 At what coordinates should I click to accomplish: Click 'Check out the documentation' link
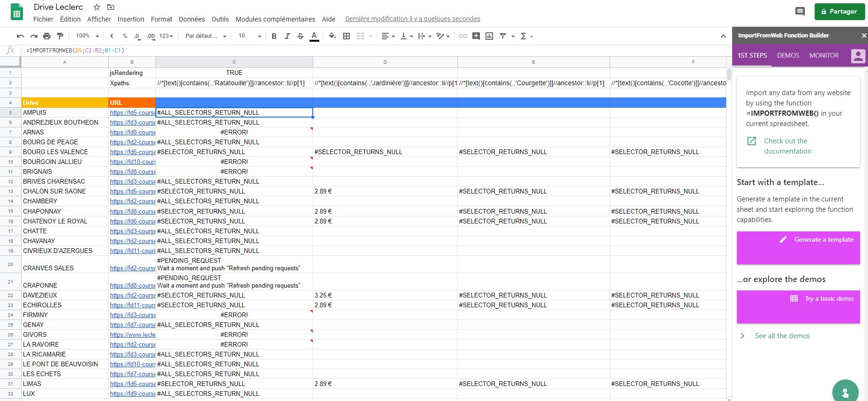coord(787,146)
